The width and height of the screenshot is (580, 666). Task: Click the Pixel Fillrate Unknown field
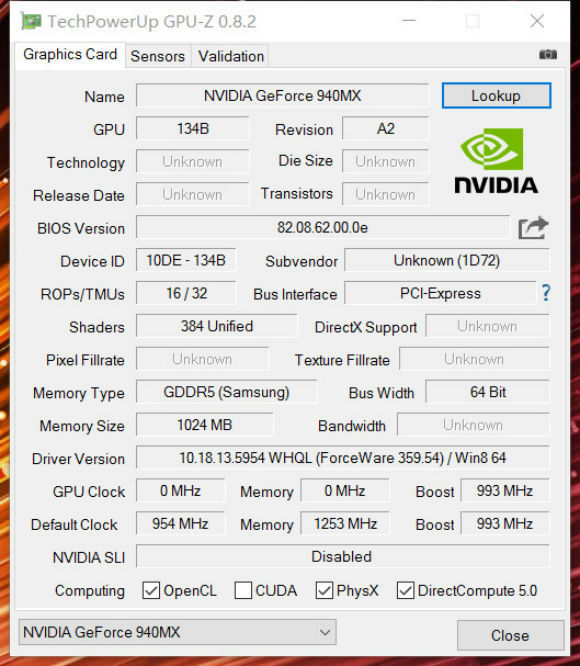point(202,359)
